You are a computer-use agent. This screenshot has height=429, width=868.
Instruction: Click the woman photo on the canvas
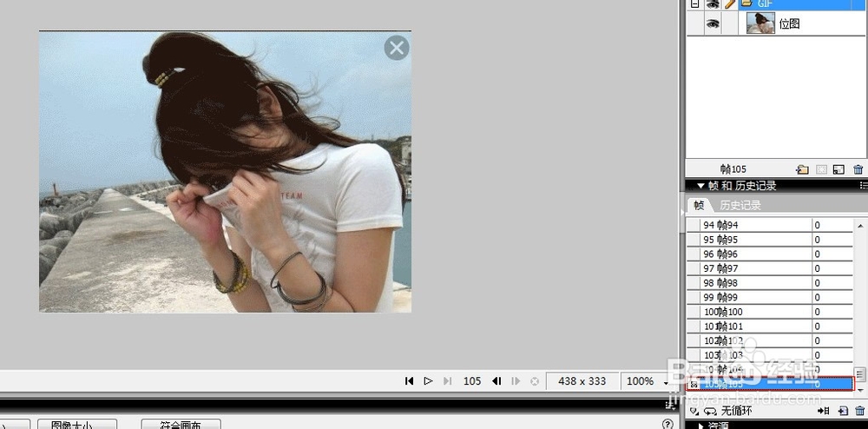pos(226,172)
